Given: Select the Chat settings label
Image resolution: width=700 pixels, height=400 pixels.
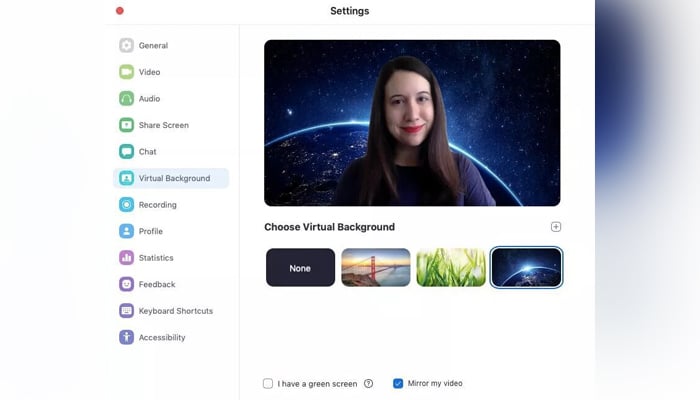Looking at the screenshot, I should point(147,152).
